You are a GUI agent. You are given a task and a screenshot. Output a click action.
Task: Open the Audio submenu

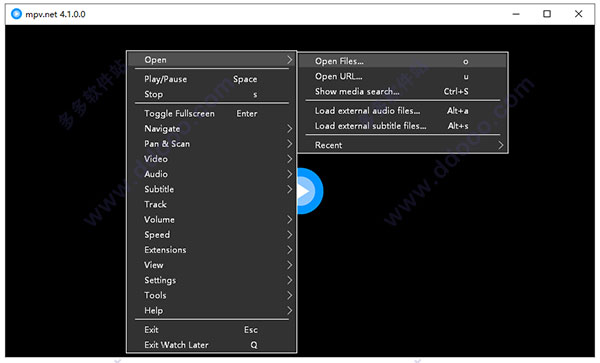tap(211, 174)
